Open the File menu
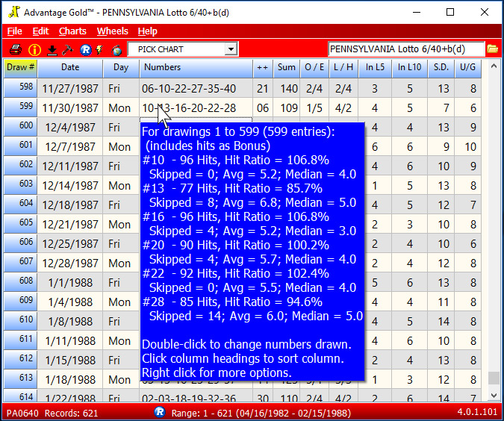The width and height of the screenshot is (504, 421). click(x=14, y=31)
